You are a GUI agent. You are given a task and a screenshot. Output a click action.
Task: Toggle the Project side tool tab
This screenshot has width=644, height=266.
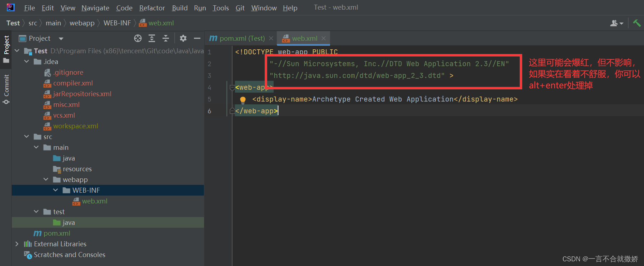point(6,49)
